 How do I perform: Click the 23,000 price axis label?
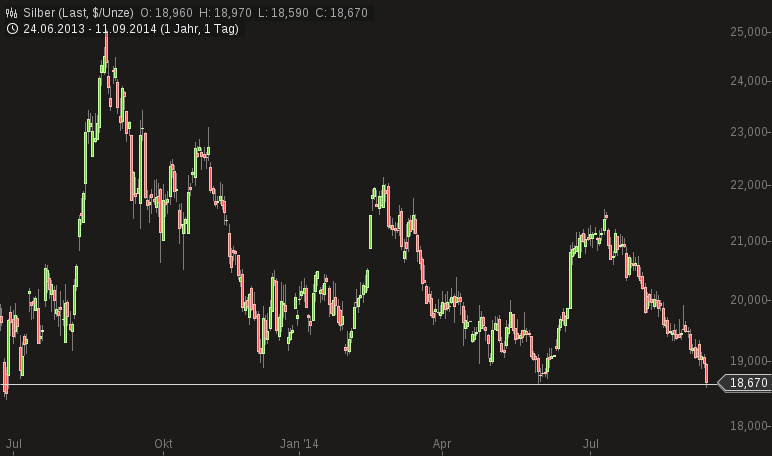[x=749, y=132]
